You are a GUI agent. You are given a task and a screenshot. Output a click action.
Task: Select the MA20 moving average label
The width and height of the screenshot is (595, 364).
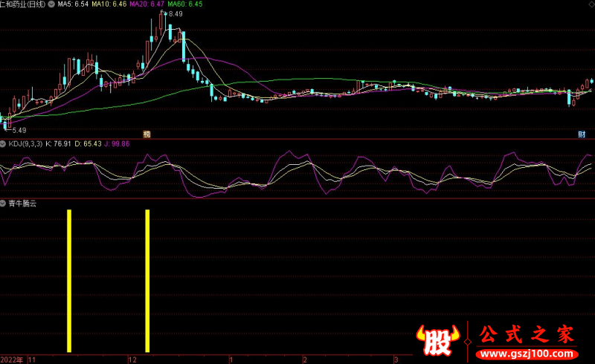pyautogui.click(x=147, y=4)
